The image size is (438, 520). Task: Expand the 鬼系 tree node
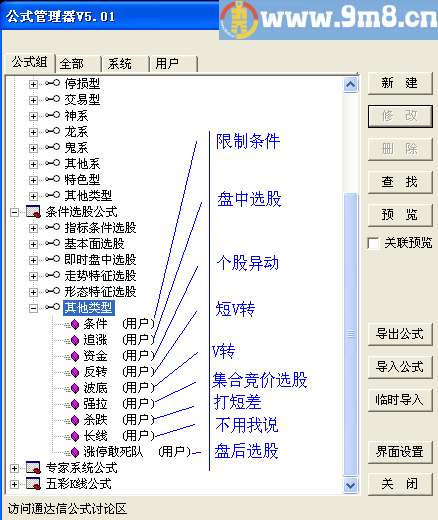(33, 148)
